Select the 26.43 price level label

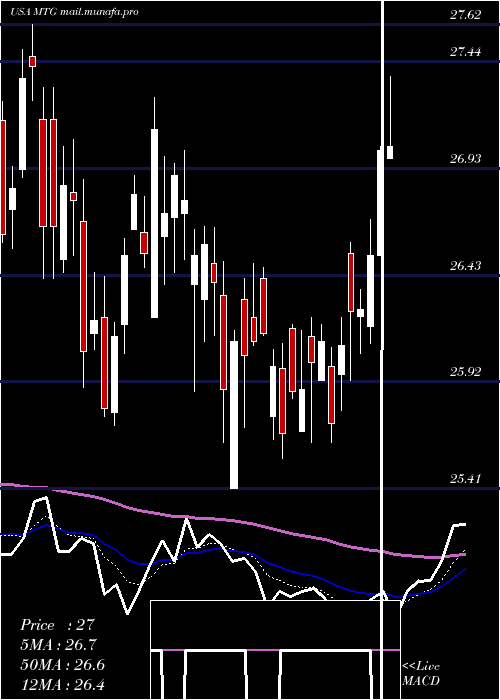(x=465, y=266)
